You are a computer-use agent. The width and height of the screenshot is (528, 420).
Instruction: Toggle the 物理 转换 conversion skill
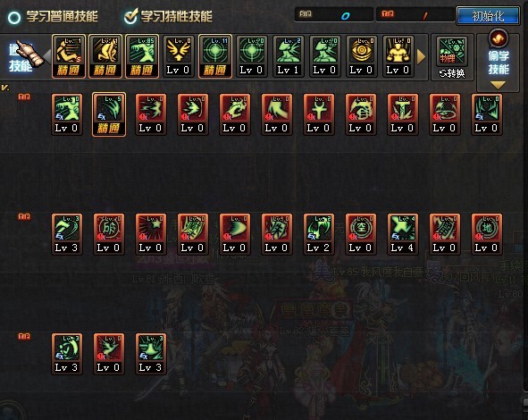(x=452, y=57)
